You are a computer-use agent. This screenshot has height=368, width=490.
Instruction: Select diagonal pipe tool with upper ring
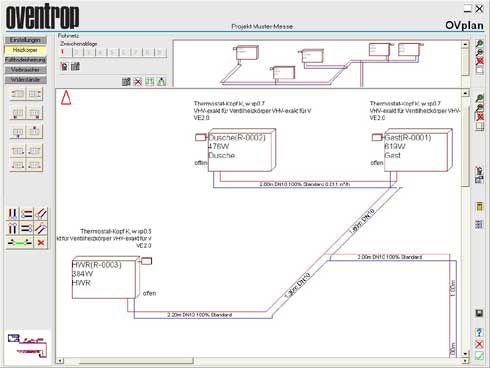[x=41, y=229]
